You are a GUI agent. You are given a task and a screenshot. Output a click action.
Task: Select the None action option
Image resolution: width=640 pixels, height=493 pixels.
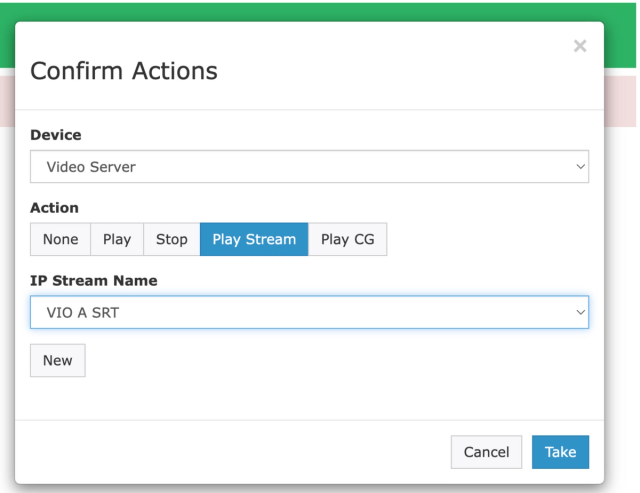[60, 240]
